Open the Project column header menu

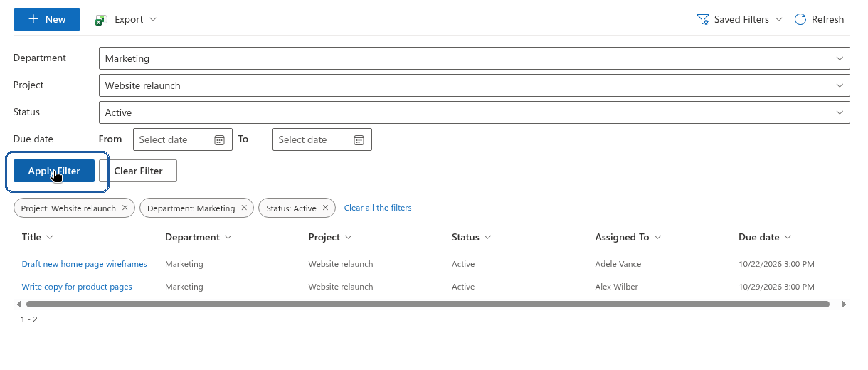coord(348,237)
